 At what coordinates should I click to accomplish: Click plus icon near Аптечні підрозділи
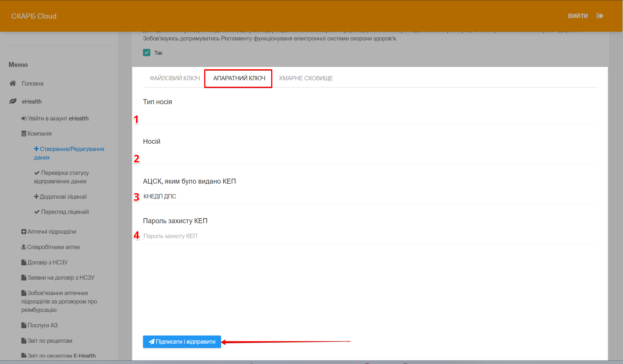coord(24,232)
